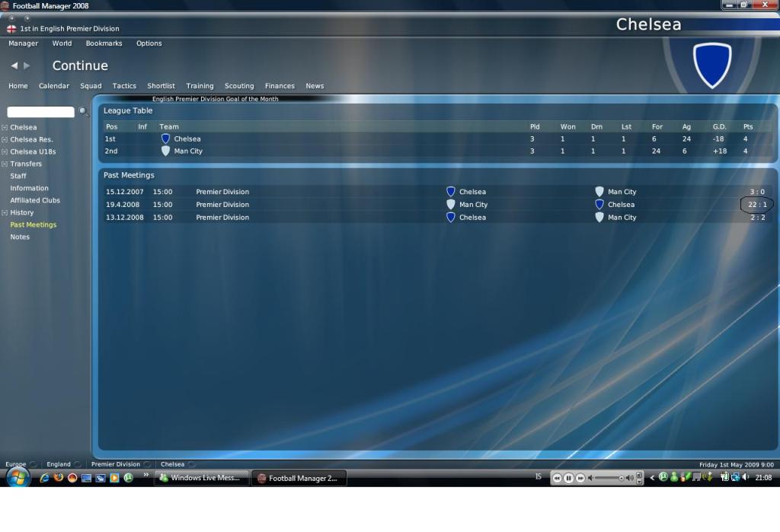Launch Internet Explorer from quick launch
The height and width of the screenshot is (532, 780).
(x=44, y=478)
